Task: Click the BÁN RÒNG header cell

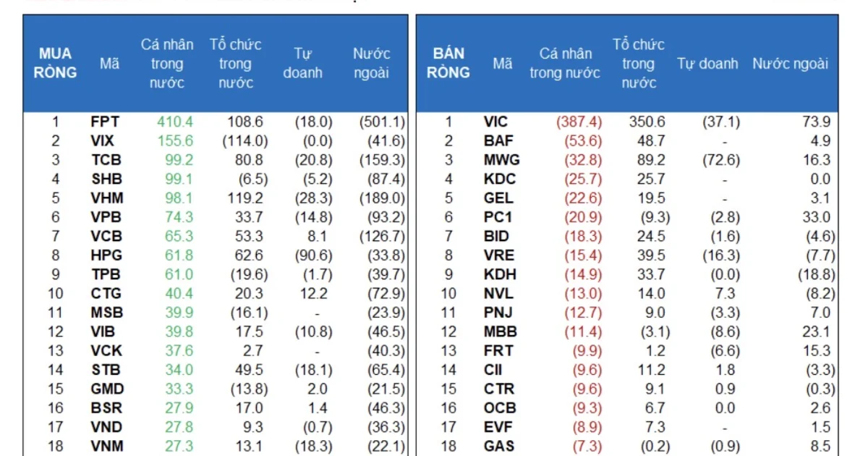Action: (x=448, y=64)
